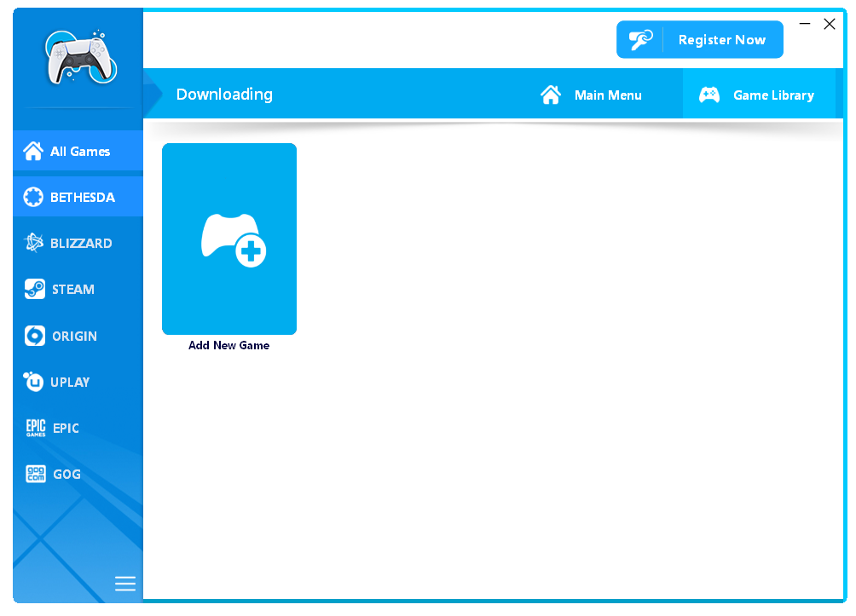Show GOG games
856x616 pixels.
click(x=78, y=474)
